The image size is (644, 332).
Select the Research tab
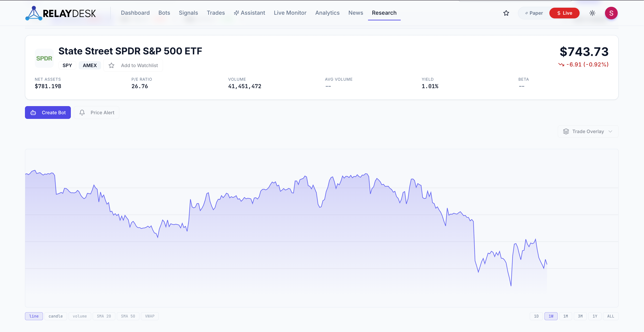(384, 13)
